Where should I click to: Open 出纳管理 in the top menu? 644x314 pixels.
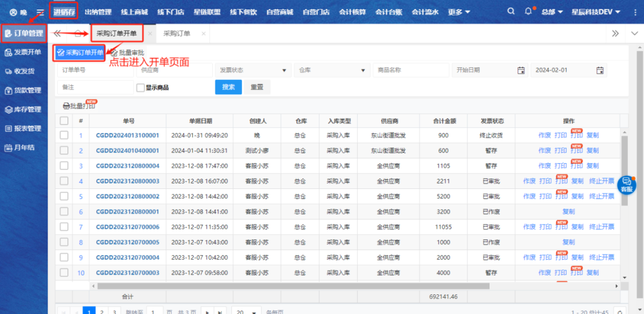click(x=98, y=12)
